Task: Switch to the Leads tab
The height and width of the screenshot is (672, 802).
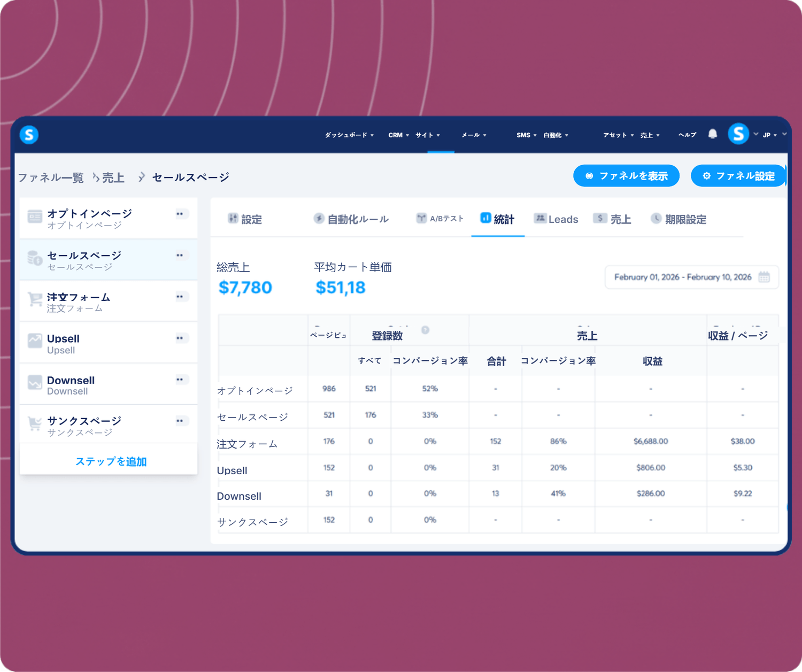Action: [556, 219]
